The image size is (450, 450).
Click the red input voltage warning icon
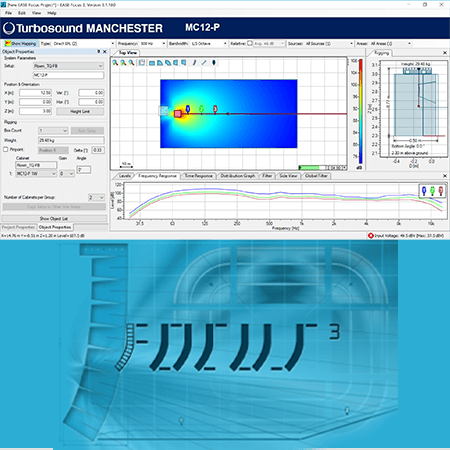point(370,236)
